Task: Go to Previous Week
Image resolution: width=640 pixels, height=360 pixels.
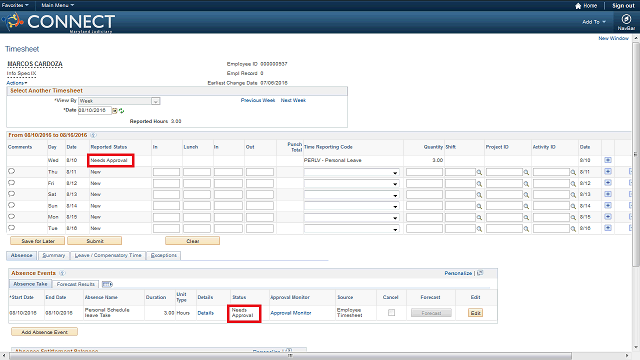Action: tap(258, 100)
